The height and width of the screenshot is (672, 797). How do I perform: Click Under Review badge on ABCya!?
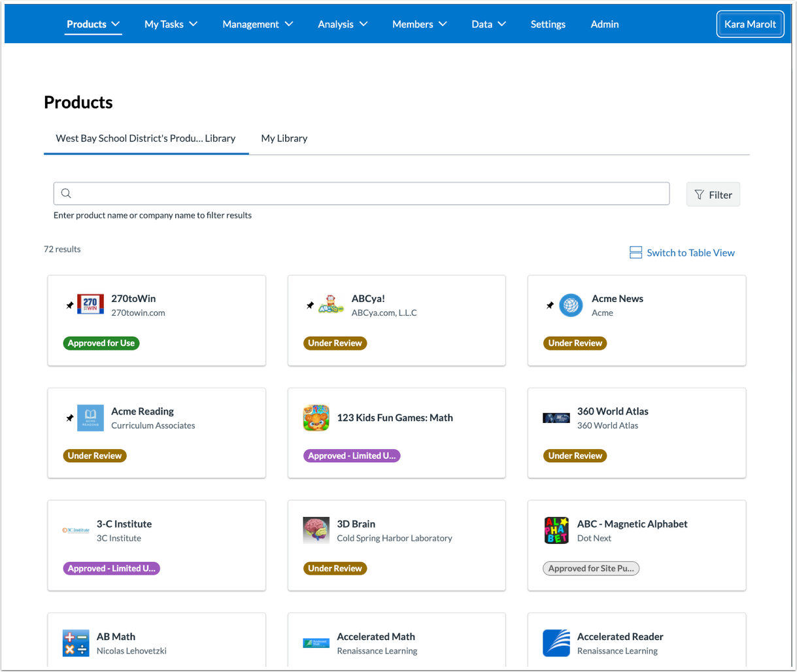[x=335, y=343]
